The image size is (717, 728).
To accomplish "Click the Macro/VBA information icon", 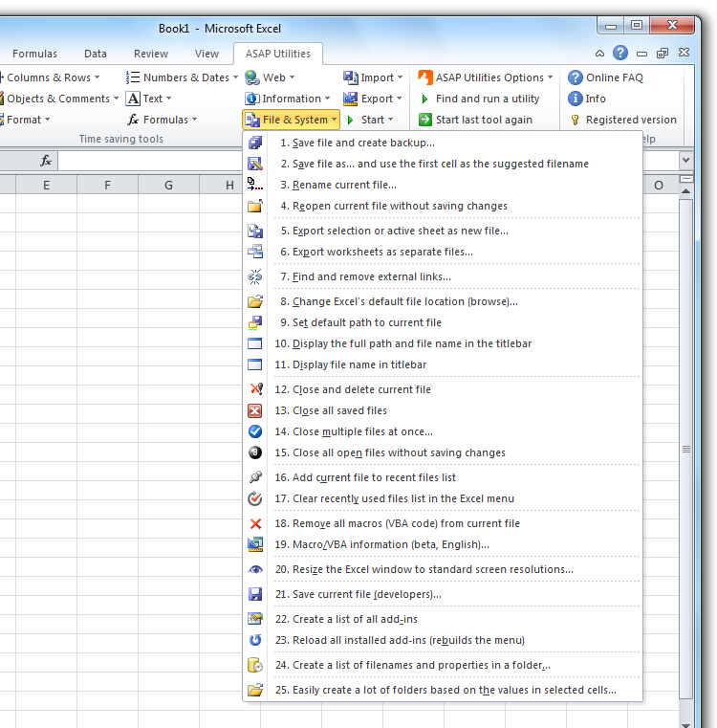I will pyautogui.click(x=255, y=544).
